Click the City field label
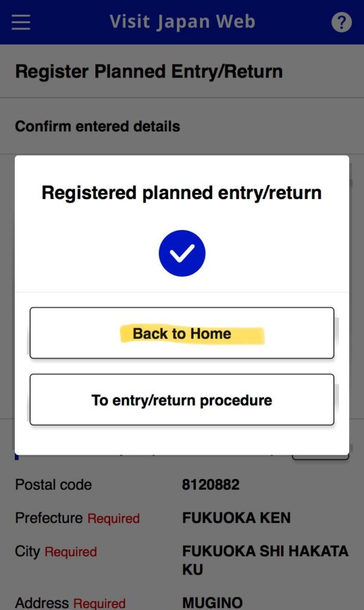Screen dimensions: 364x610 coord(27,552)
